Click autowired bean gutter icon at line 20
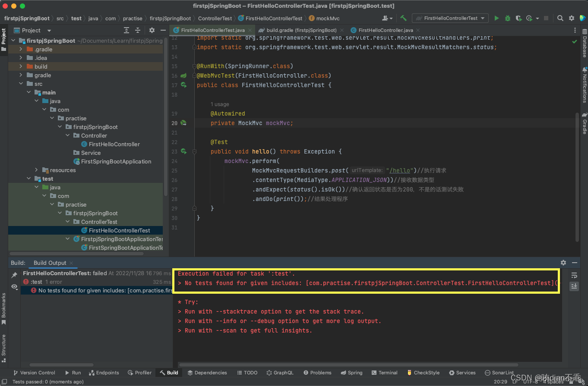 [x=183, y=123]
